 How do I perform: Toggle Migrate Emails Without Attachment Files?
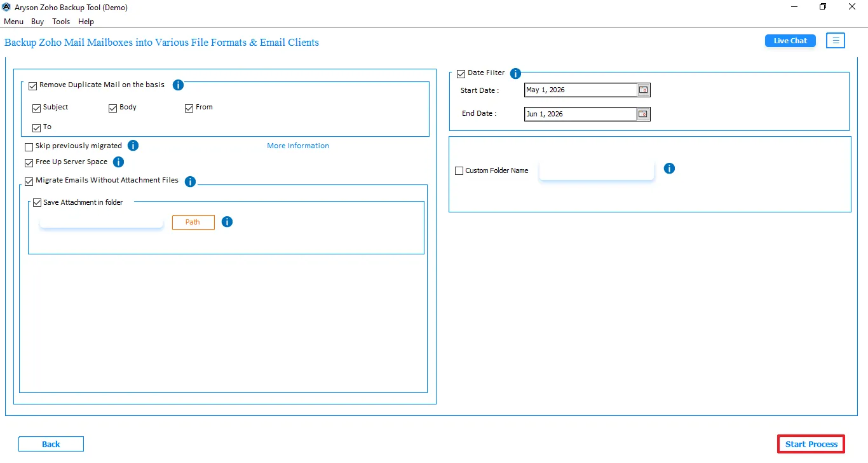click(x=29, y=181)
